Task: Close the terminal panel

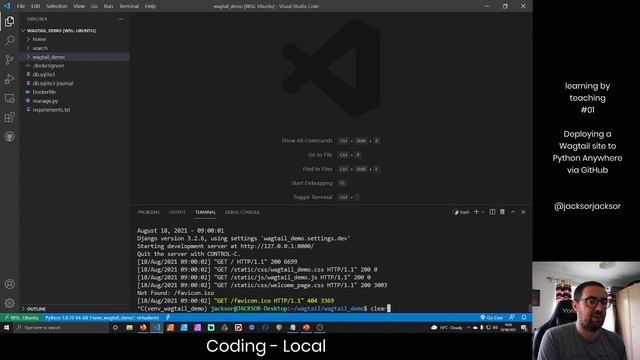Action: point(523,212)
